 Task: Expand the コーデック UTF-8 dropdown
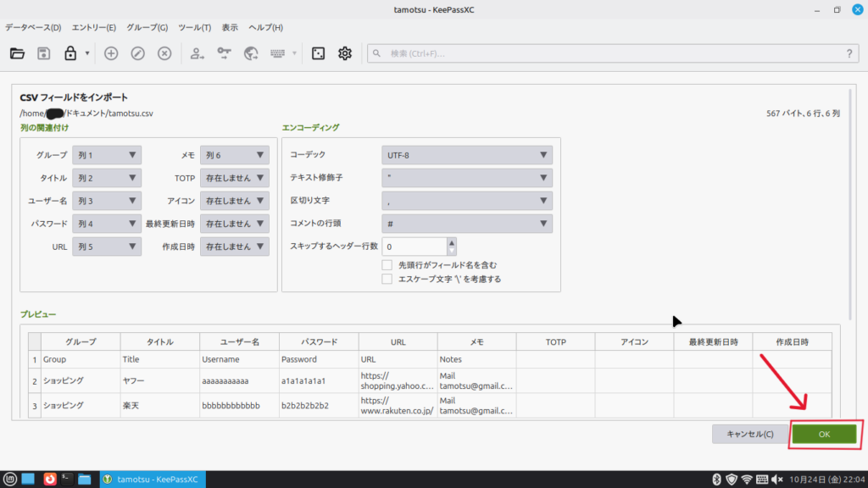[467, 155]
